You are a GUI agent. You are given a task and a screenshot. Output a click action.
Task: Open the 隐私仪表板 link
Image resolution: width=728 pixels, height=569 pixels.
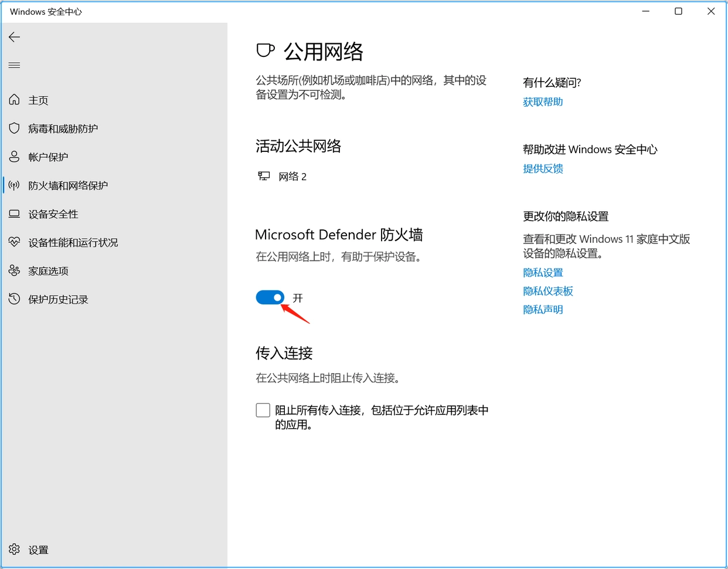pos(548,291)
